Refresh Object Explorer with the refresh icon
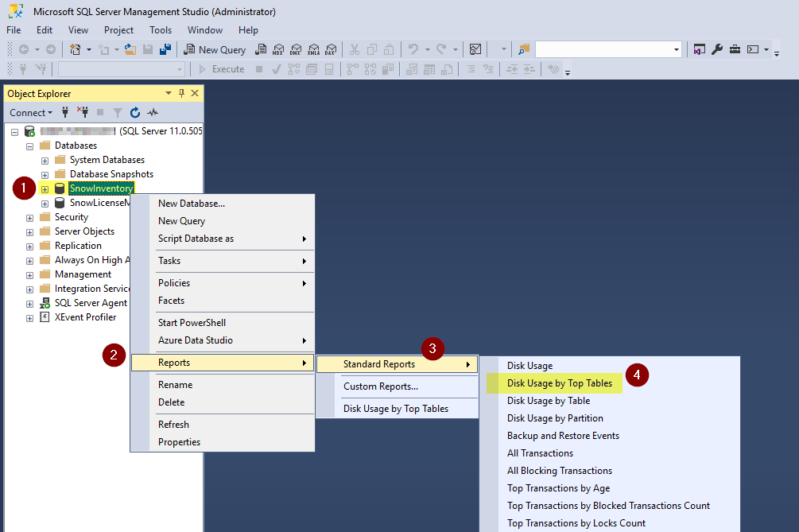799x532 pixels. pos(134,112)
